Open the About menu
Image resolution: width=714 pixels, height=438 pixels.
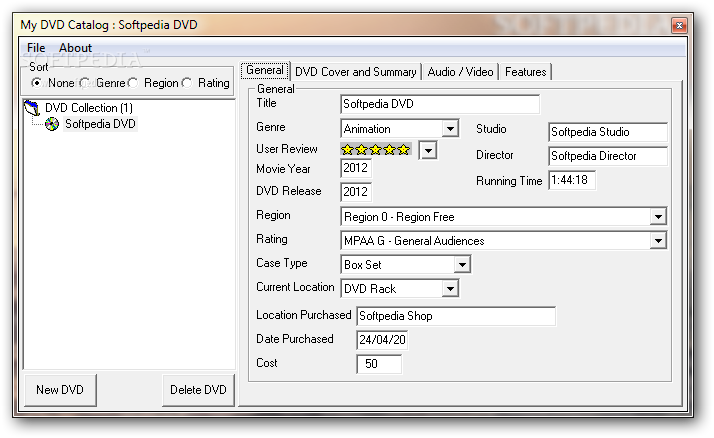(x=75, y=48)
